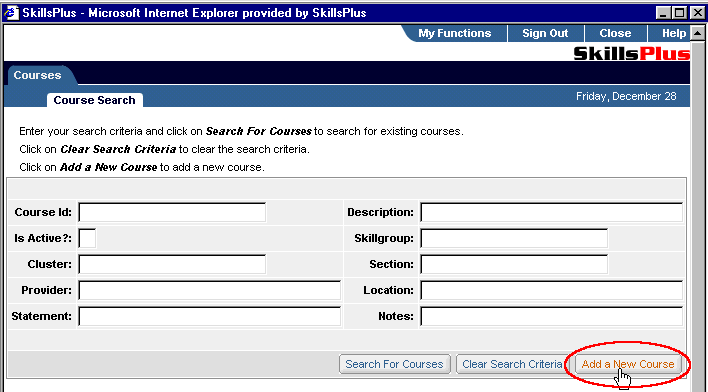
Task: Click the scrollbar up arrow
Action: tap(697, 33)
